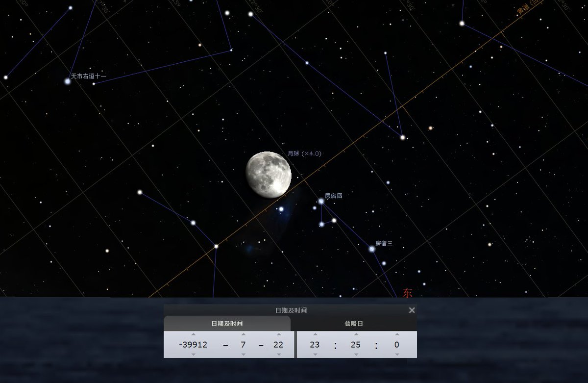588x383 pixels.
Task: Select the 日期及时间 tab
Action: [227, 324]
